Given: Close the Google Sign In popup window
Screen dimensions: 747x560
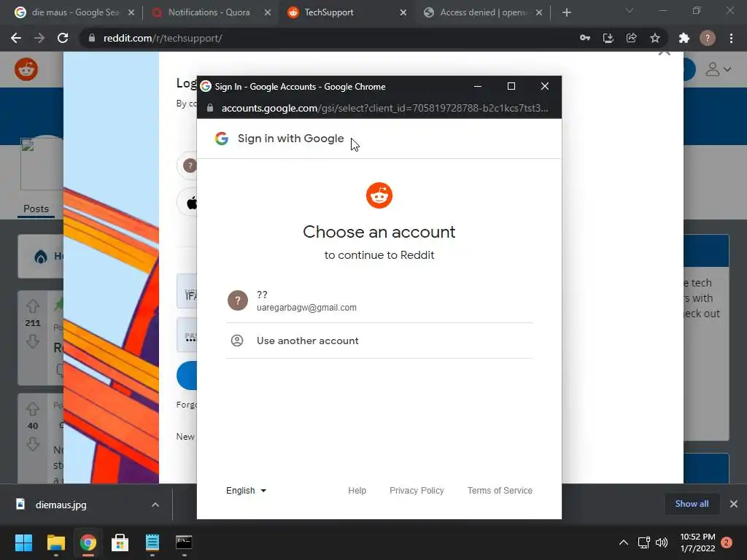Looking at the screenshot, I should click(545, 86).
